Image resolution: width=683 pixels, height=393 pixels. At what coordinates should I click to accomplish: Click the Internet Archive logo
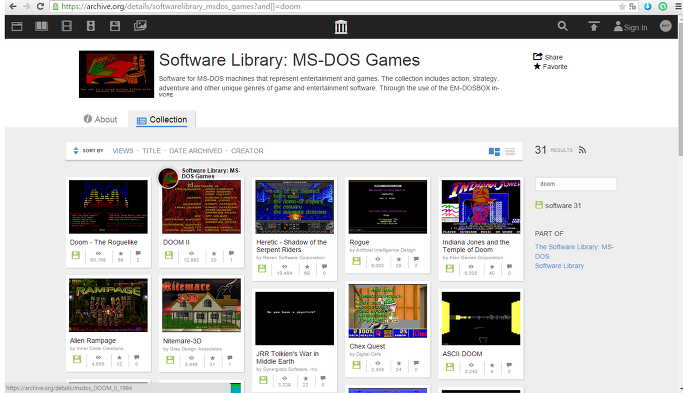[x=341, y=27]
